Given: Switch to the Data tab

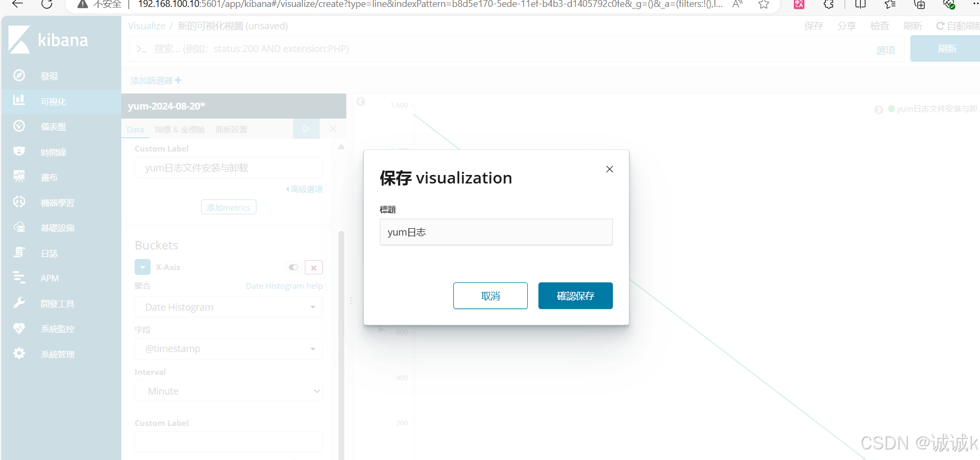Looking at the screenshot, I should coord(135,130).
